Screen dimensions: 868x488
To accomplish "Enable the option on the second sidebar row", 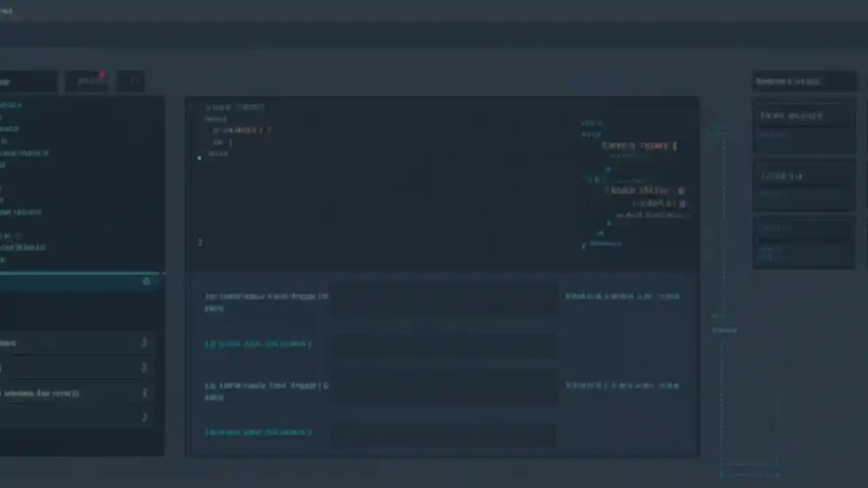I will pos(144,367).
